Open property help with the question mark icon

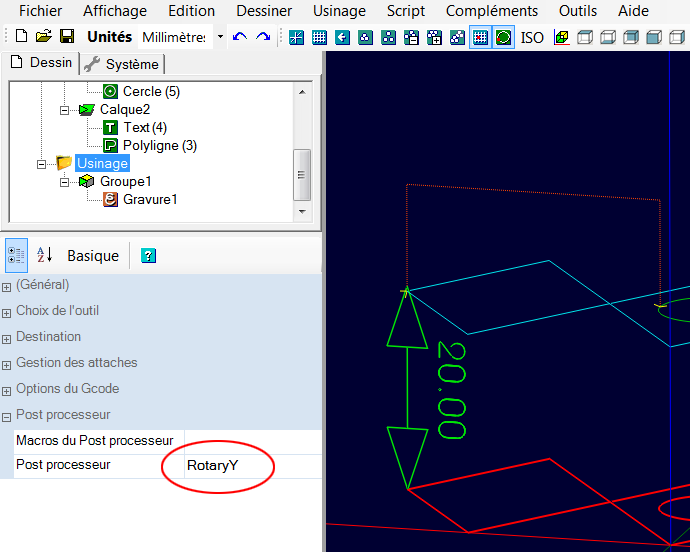point(148,255)
